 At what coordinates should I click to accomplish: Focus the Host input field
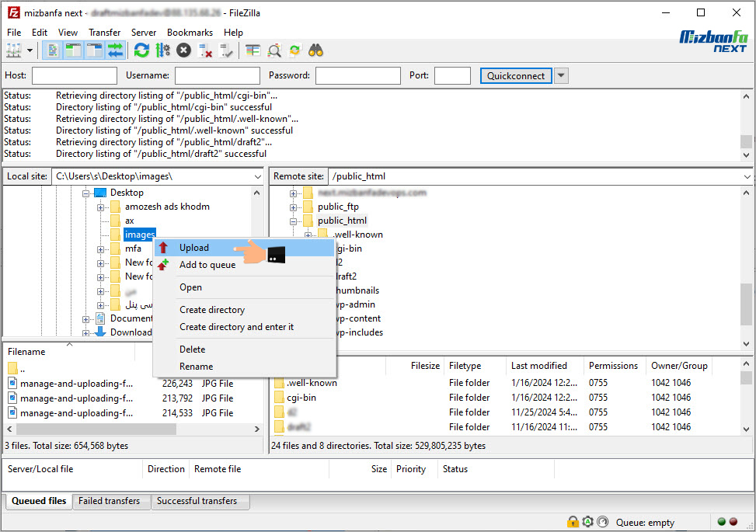75,75
